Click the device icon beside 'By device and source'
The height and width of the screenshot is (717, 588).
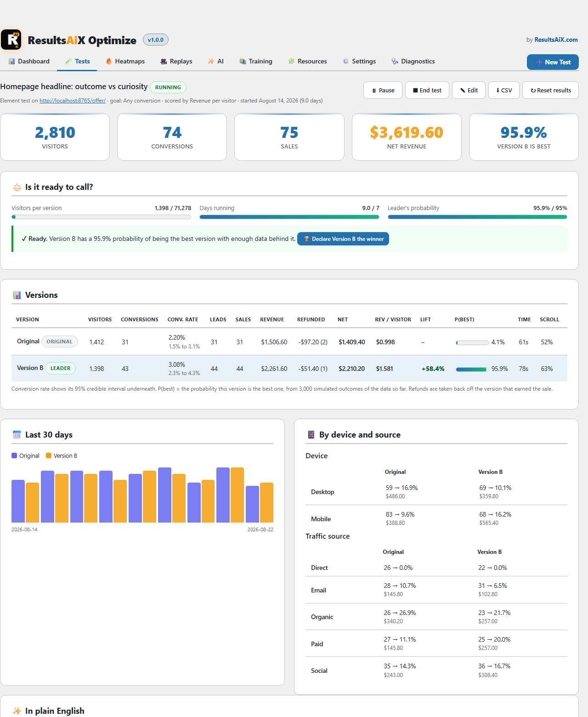[x=311, y=435]
